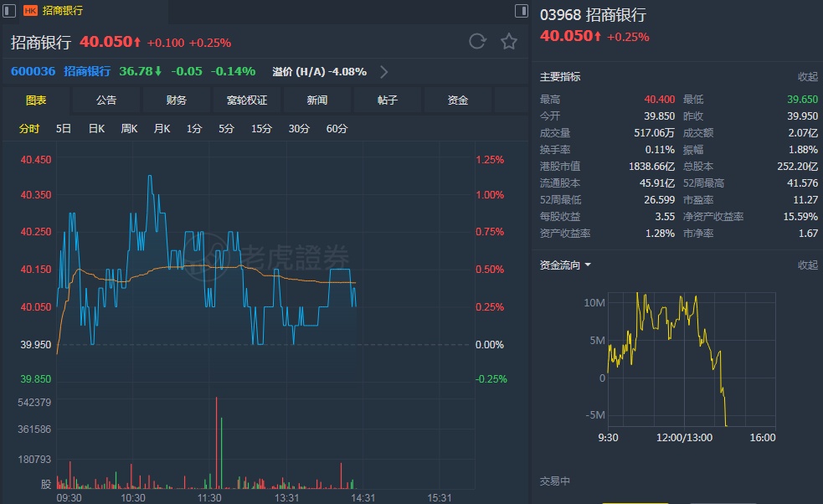Select the 分时 chart period
The image size is (823, 504).
pos(28,129)
